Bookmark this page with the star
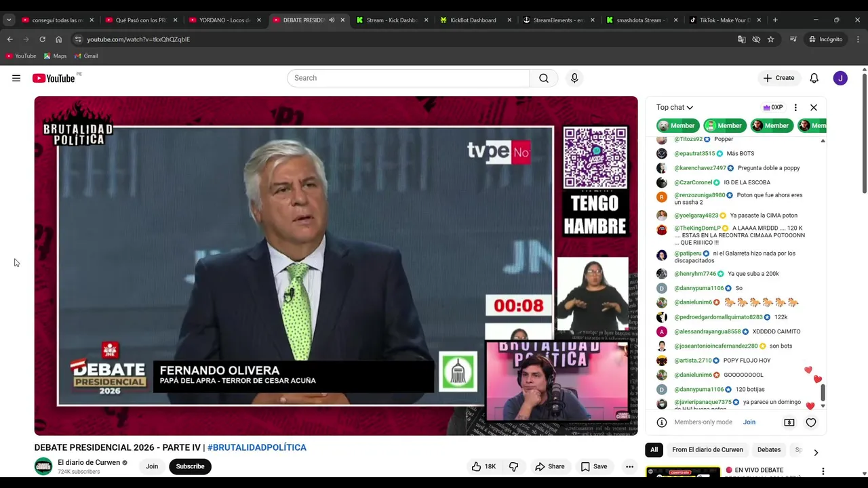Viewport: 868px width, 488px height. coord(771,39)
